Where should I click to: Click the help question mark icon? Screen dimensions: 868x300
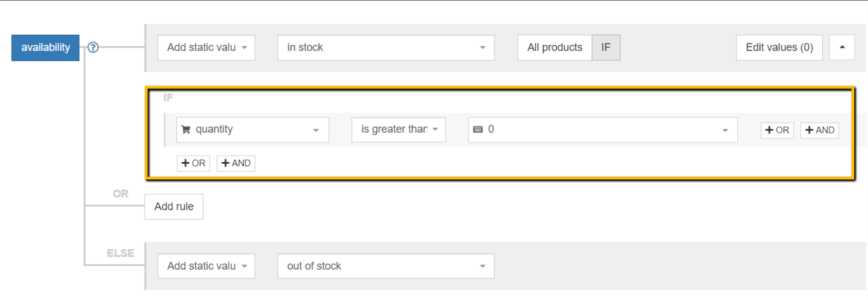point(93,47)
